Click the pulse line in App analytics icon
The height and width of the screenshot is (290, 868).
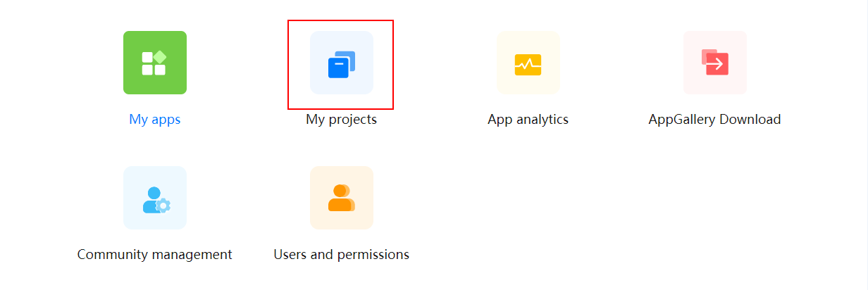pos(528,65)
